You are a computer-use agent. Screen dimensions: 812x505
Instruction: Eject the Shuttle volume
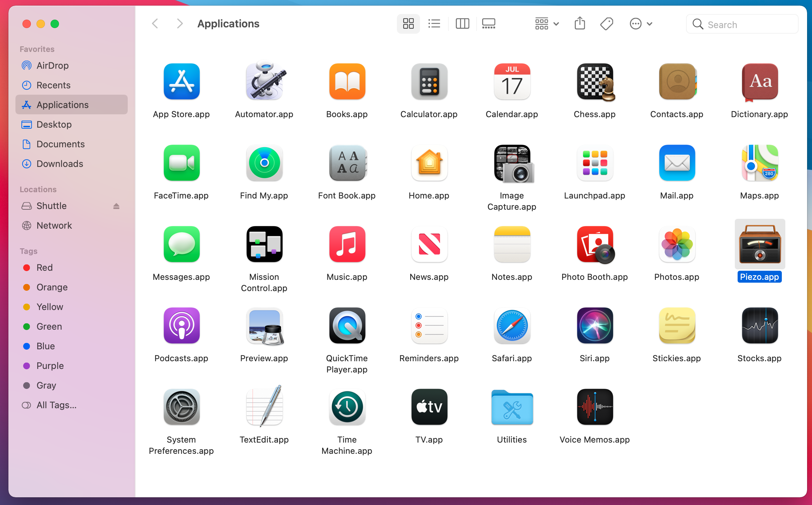(116, 206)
